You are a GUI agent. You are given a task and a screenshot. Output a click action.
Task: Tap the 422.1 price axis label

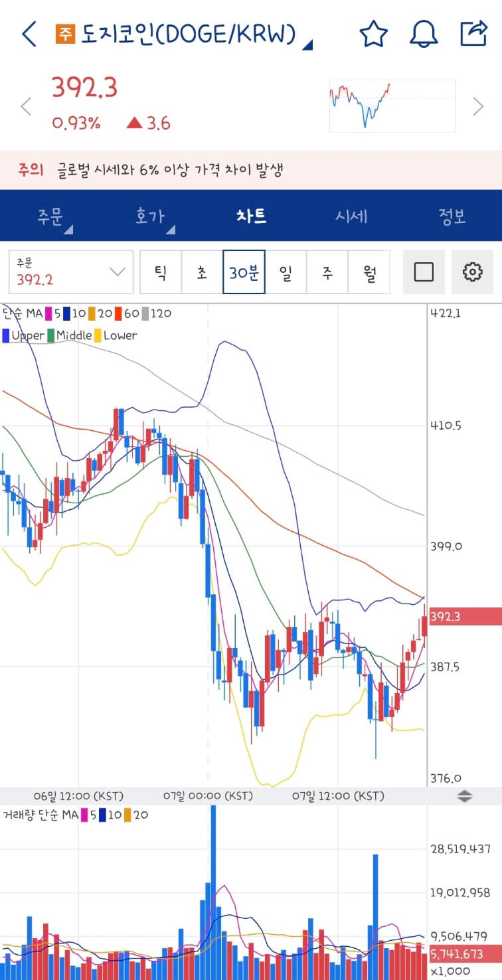coord(446,313)
